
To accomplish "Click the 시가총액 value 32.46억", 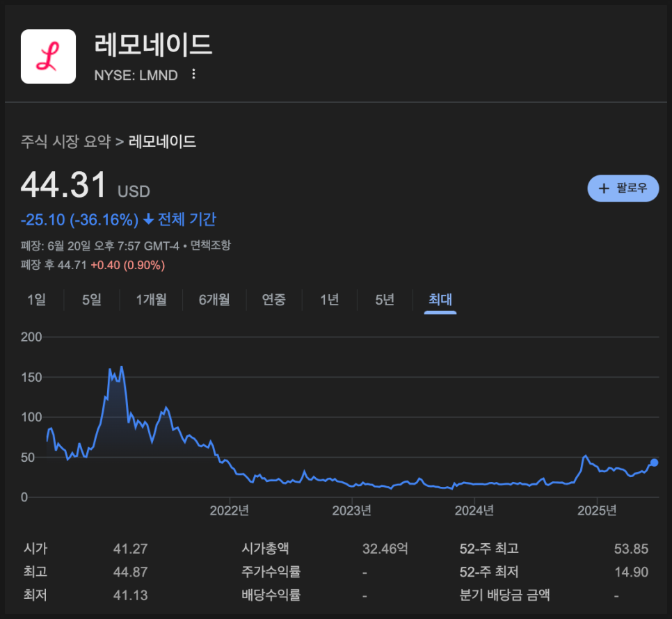I will pos(385,549).
